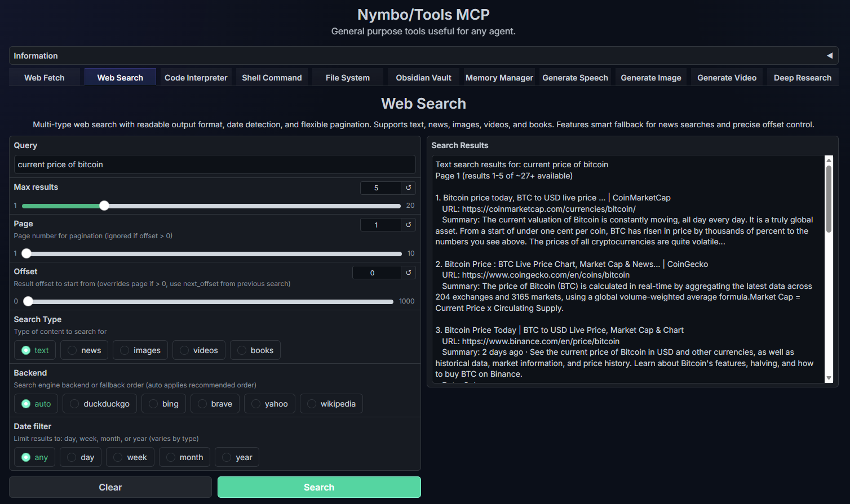The height and width of the screenshot is (504, 850).
Task: Reset the Page number value
Action: (408, 225)
